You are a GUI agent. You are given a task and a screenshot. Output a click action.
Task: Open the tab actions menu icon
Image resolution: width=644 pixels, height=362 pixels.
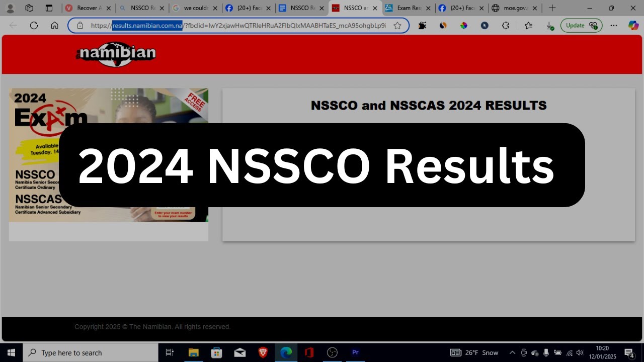pos(49,8)
